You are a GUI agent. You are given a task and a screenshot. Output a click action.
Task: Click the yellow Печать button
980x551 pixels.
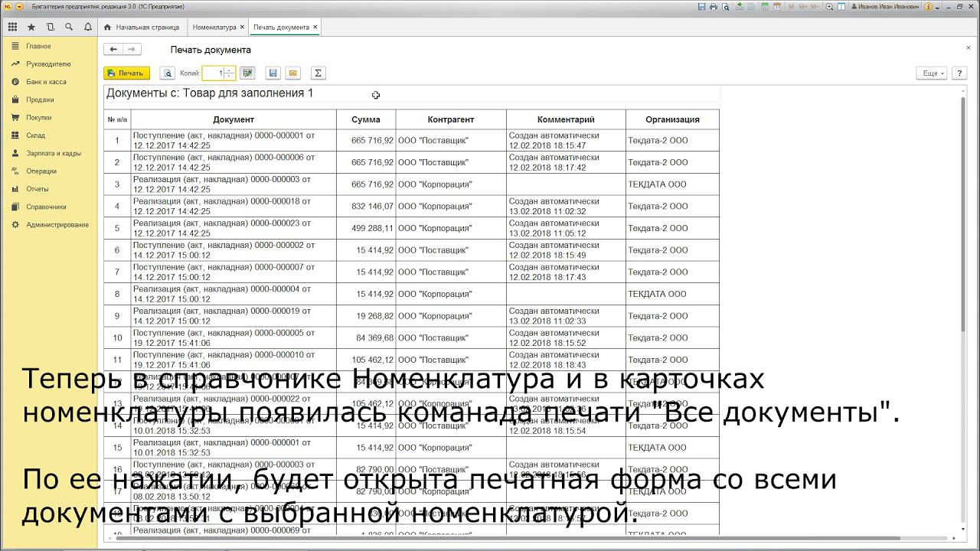pyautogui.click(x=126, y=73)
